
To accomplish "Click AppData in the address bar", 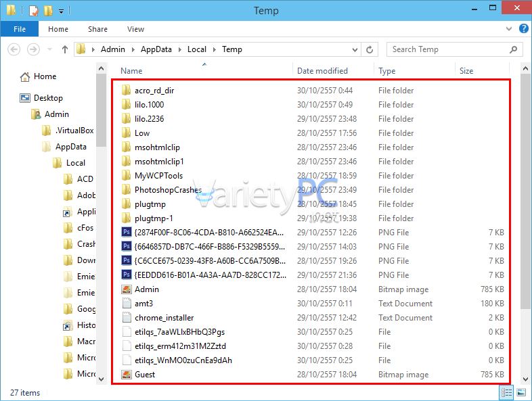I will [156, 49].
